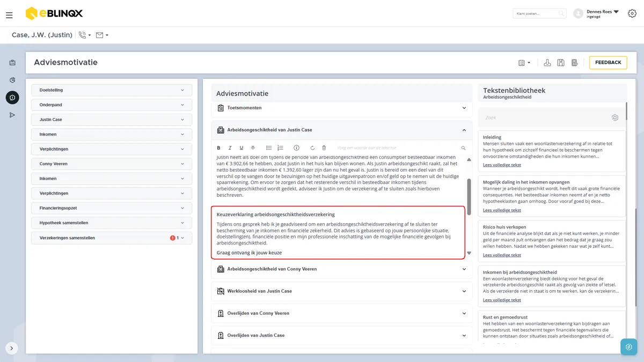Image resolution: width=644 pixels, height=362 pixels.
Task: Expand Werkloosheid van Justin Case panel
Action: coord(341,291)
